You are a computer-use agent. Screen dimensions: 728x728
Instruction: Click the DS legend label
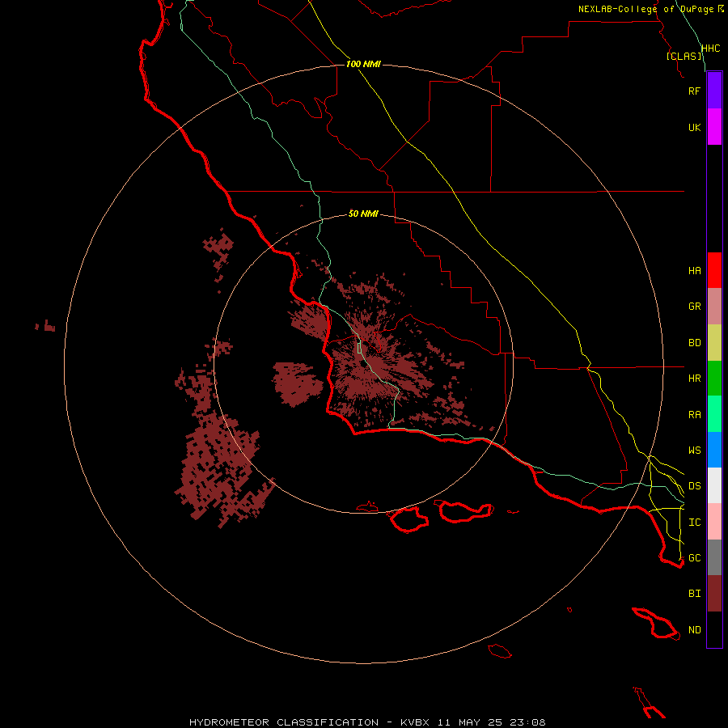694,486
